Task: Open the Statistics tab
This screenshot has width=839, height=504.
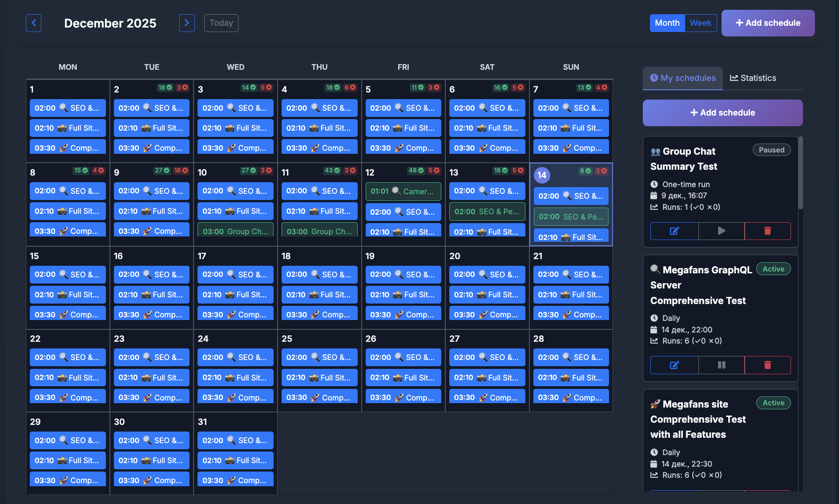Action: (x=753, y=78)
